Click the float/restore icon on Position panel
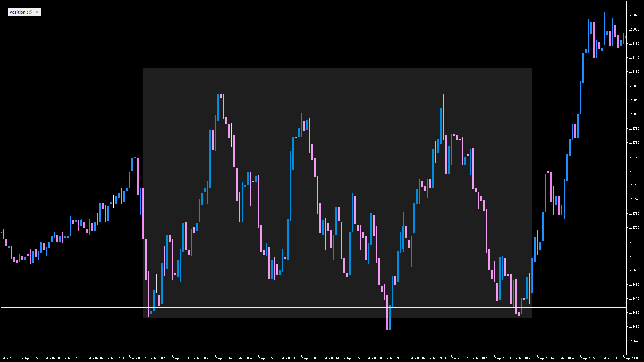 (x=31, y=12)
